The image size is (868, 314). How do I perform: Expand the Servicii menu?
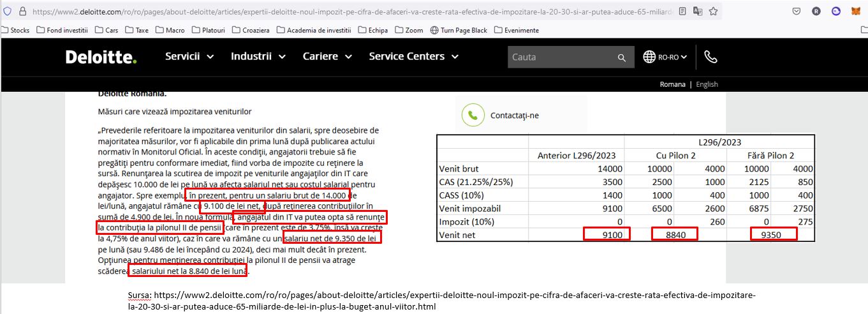tap(189, 56)
